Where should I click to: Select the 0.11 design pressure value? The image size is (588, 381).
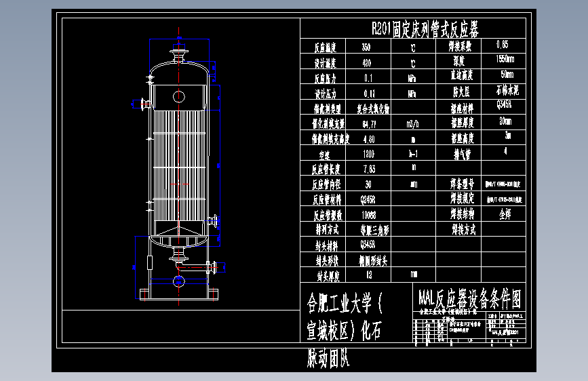point(369,94)
